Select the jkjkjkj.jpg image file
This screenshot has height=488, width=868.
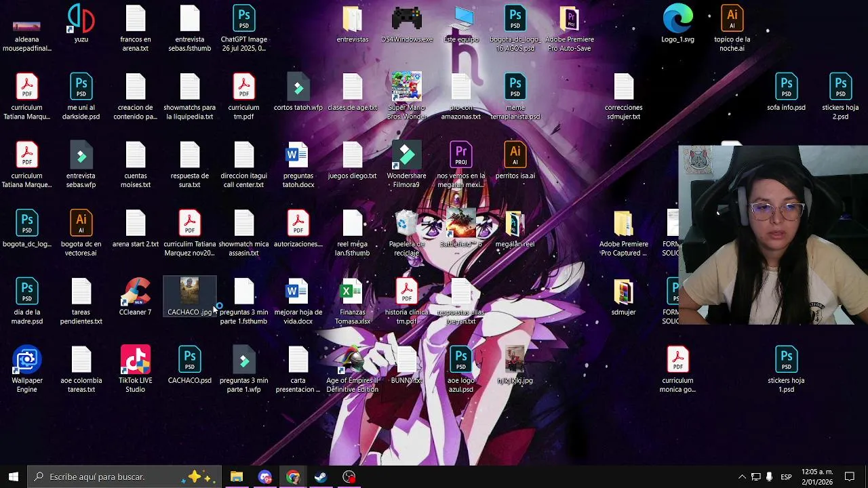point(515,365)
